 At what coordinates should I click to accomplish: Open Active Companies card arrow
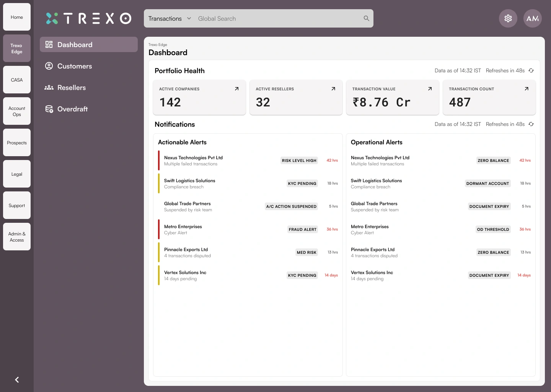coord(236,89)
